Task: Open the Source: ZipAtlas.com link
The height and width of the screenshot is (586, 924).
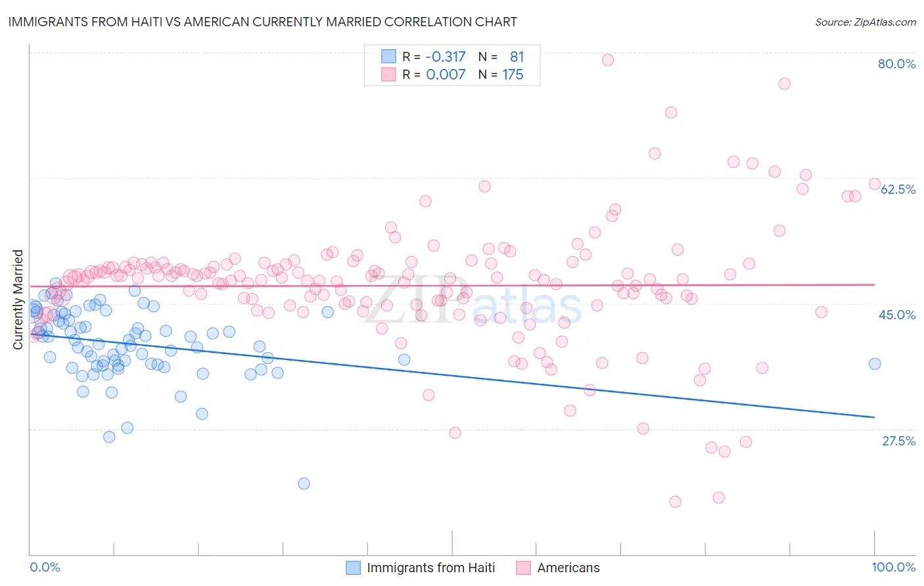Action: pos(866,22)
